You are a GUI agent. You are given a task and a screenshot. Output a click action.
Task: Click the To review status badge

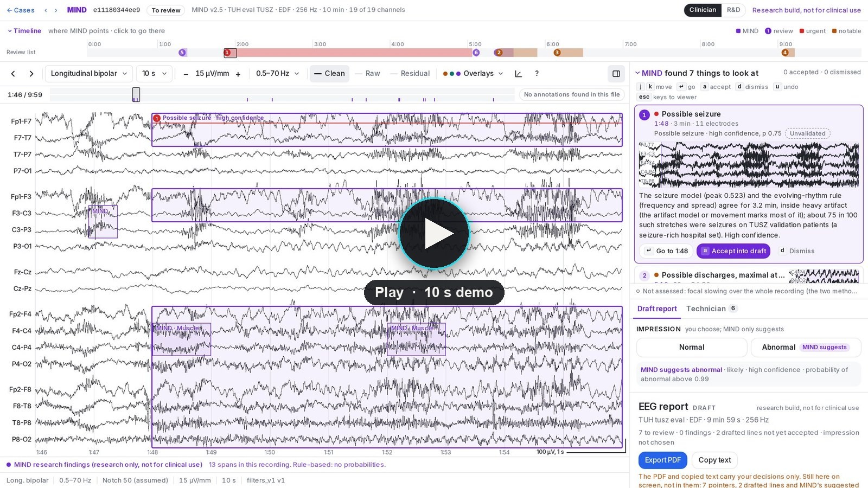click(166, 10)
